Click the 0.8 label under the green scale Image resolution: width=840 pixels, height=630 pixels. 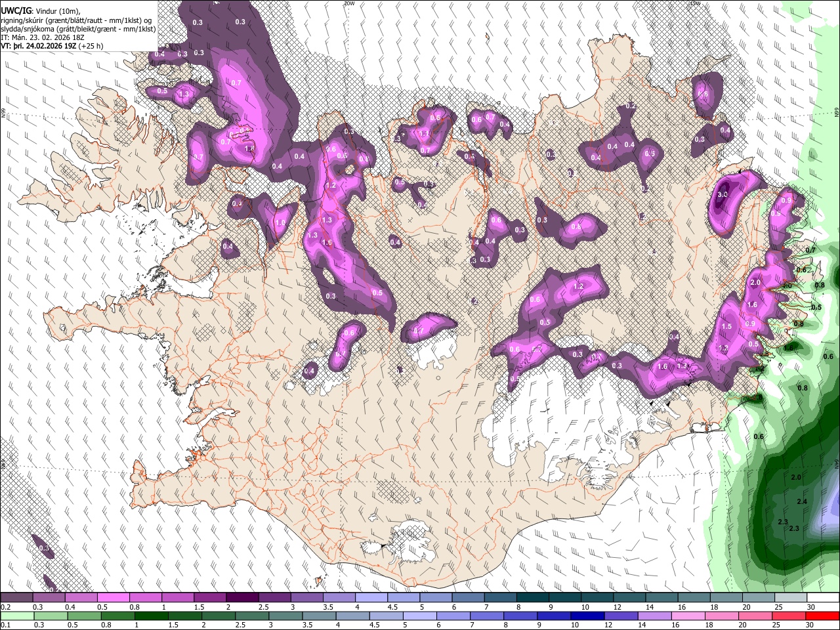click(x=106, y=625)
